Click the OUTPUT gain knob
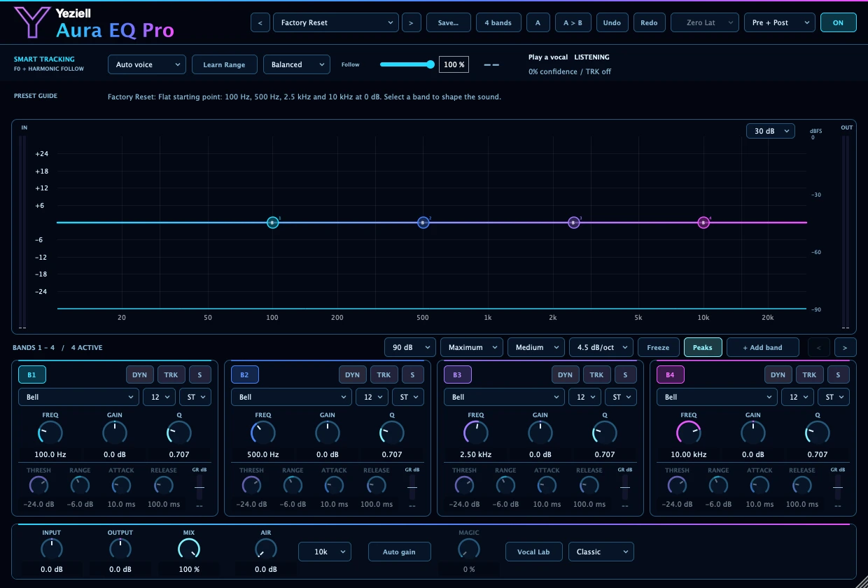The height and width of the screenshot is (588, 868). tap(120, 549)
